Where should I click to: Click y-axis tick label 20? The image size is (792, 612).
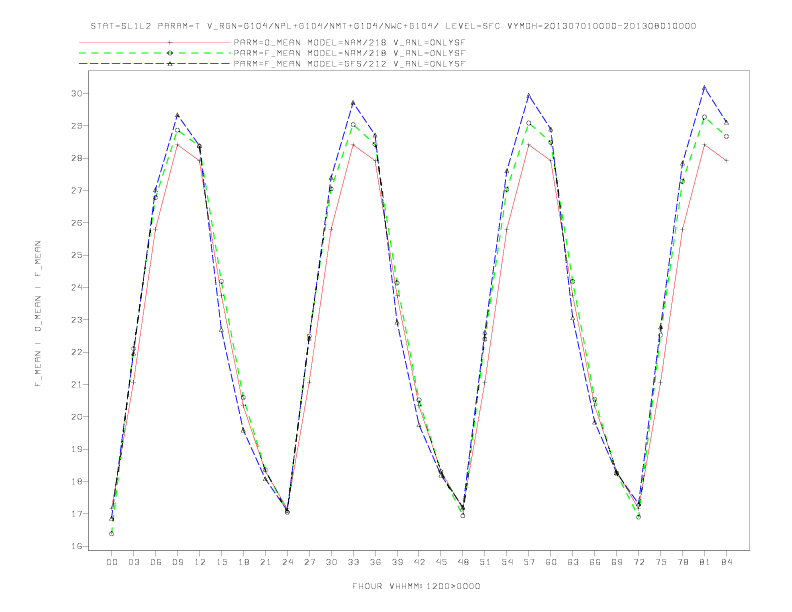point(77,417)
